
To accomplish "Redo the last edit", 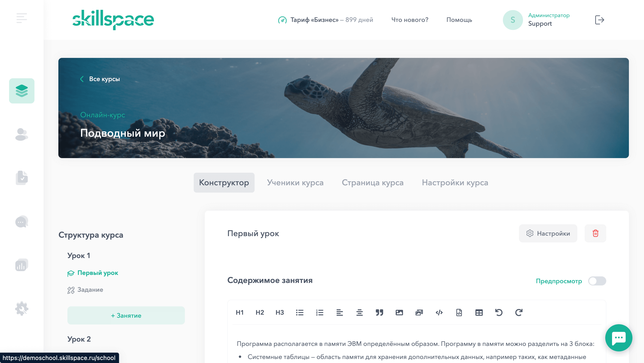I will [519, 312].
